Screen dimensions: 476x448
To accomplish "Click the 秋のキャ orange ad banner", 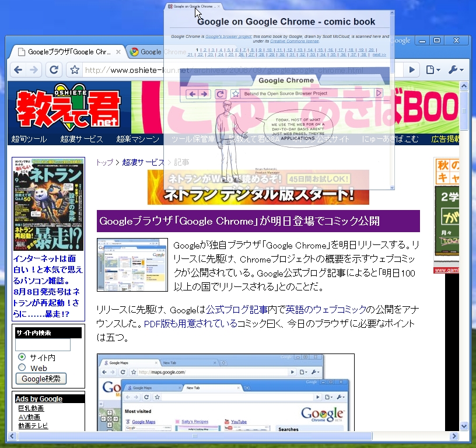I will (x=447, y=171).
